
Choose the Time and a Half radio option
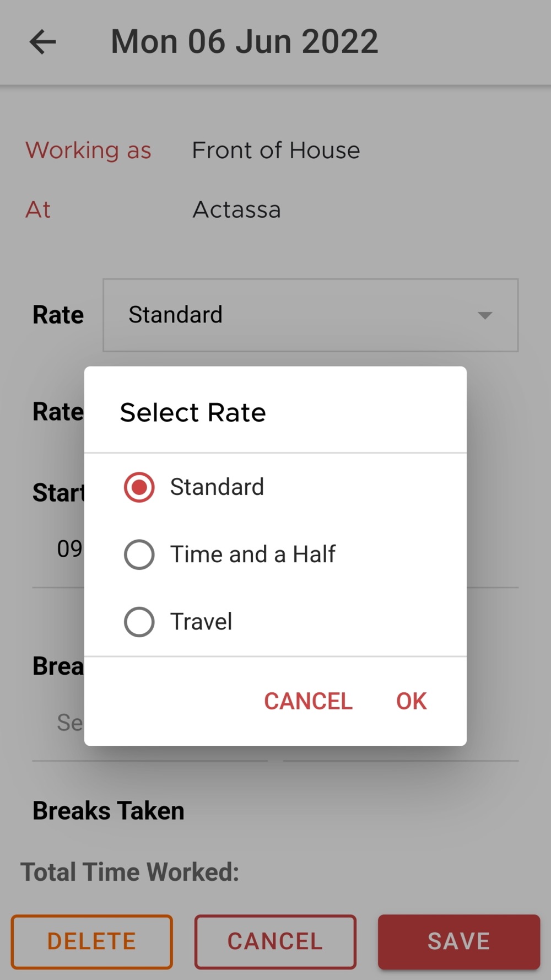pos(139,554)
